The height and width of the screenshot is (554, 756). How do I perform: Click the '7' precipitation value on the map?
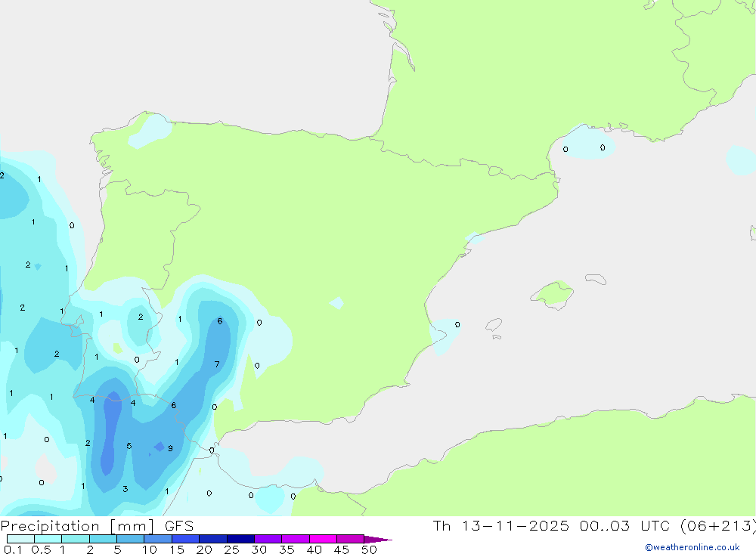click(217, 364)
